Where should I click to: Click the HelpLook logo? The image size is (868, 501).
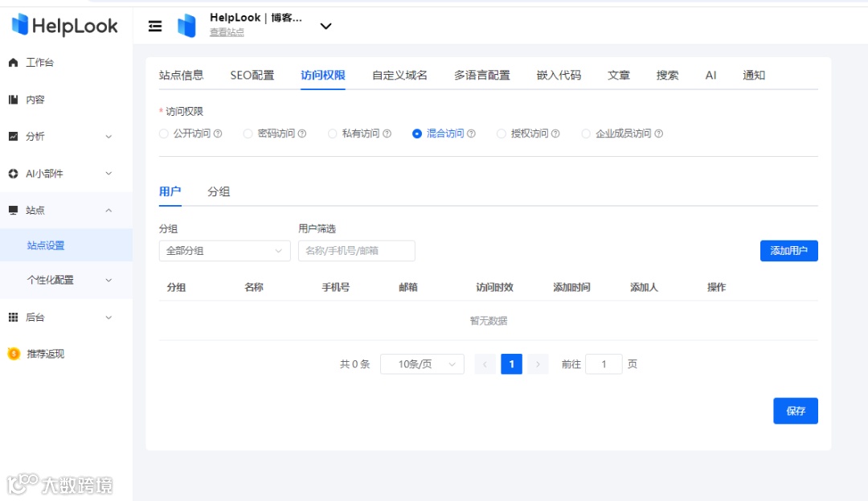pos(64,25)
